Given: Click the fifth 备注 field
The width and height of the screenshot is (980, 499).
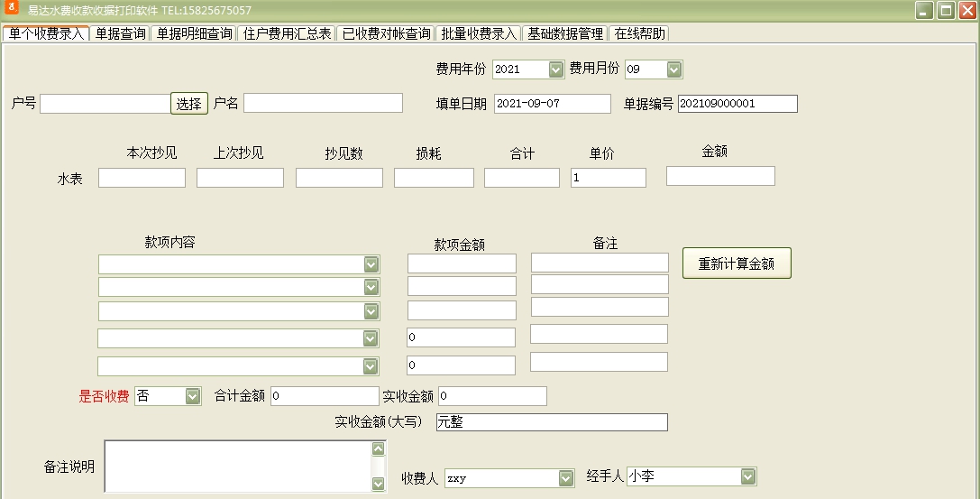Looking at the screenshot, I should (600, 362).
